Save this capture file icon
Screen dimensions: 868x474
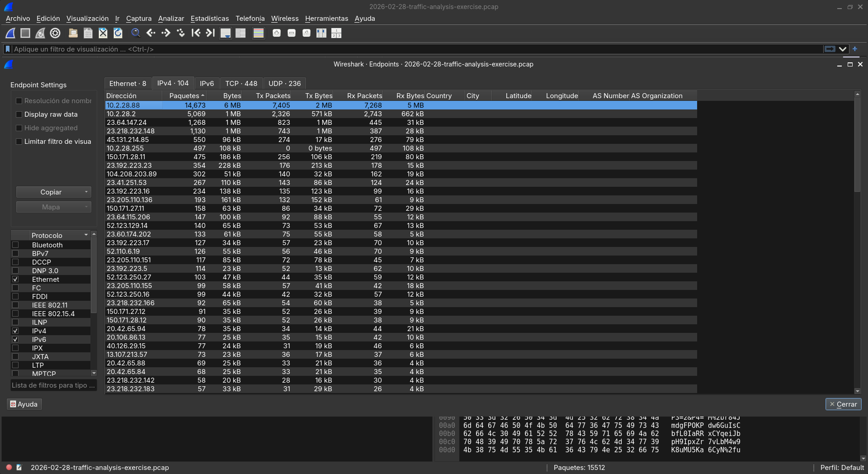88,33
